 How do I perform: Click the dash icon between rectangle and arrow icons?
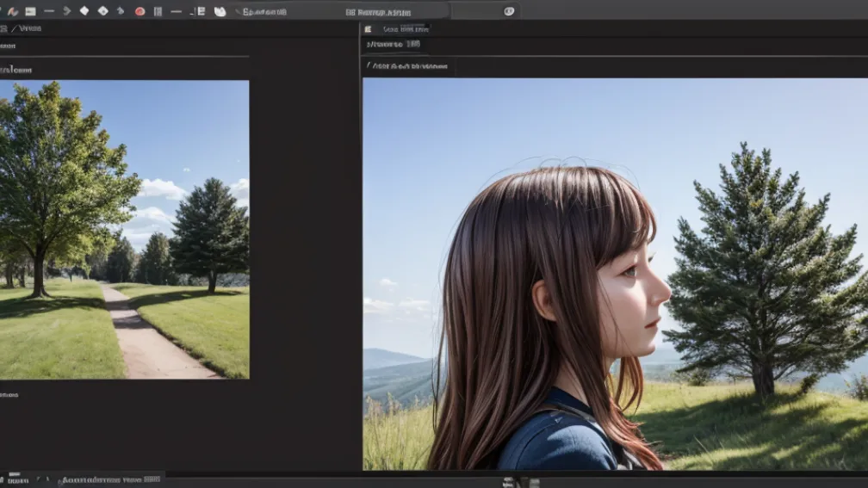coord(49,11)
